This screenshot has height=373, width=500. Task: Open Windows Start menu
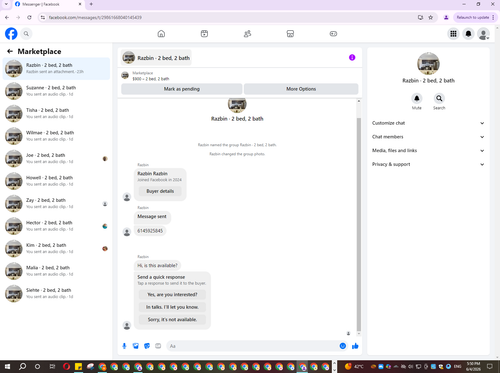pos(7,367)
